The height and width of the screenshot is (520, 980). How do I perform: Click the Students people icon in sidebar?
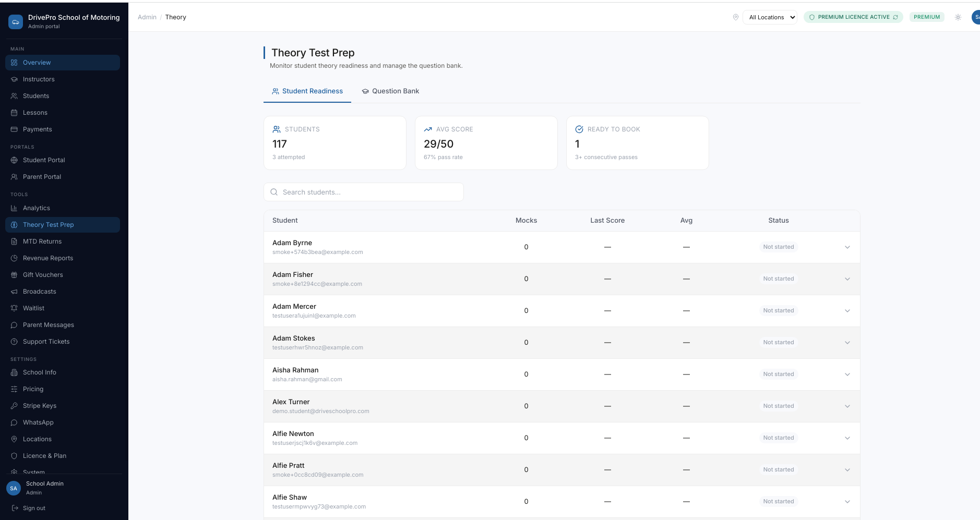pos(14,96)
